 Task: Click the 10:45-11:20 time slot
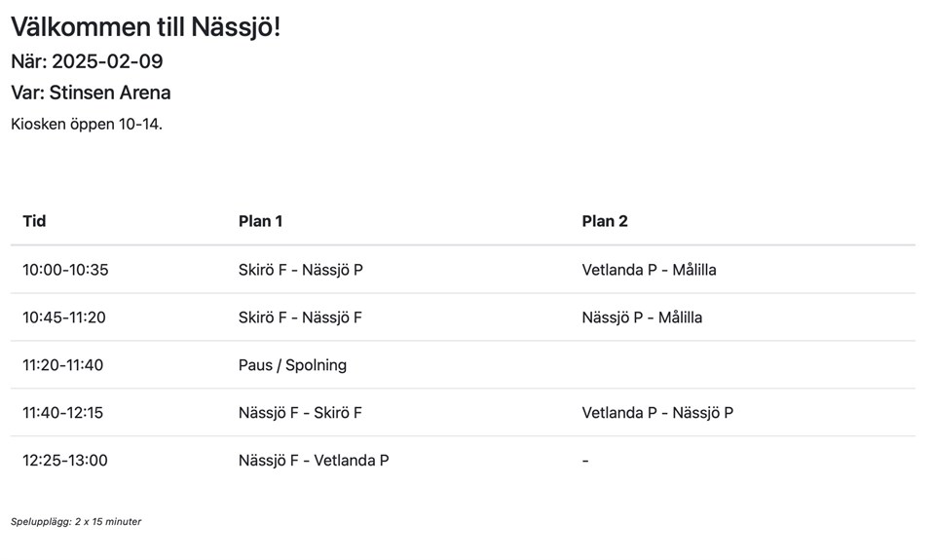(64, 317)
